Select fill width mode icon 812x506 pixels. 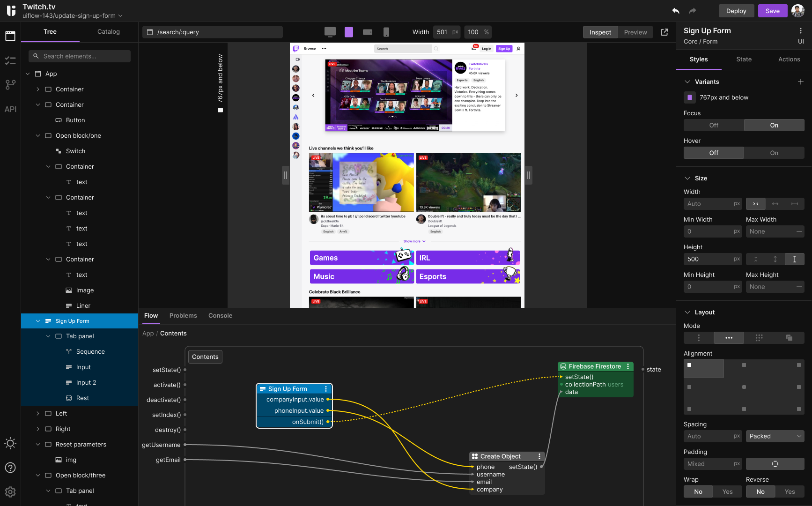pyautogui.click(x=775, y=204)
